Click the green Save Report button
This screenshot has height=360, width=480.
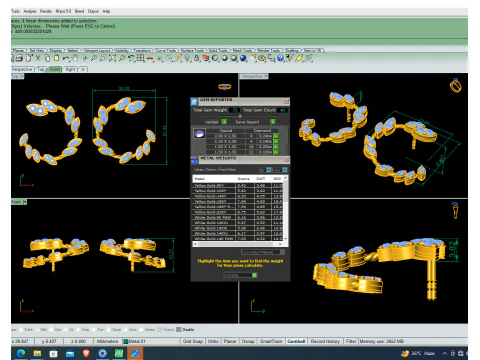(x=273, y=122)
